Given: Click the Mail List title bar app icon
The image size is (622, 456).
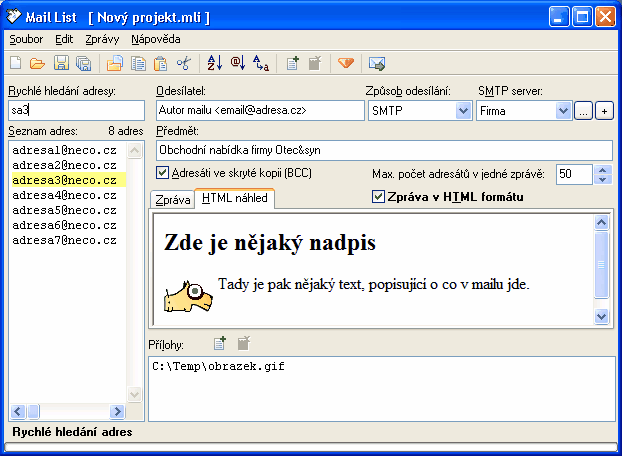Looking at the screenshot, I should point(13,16).
